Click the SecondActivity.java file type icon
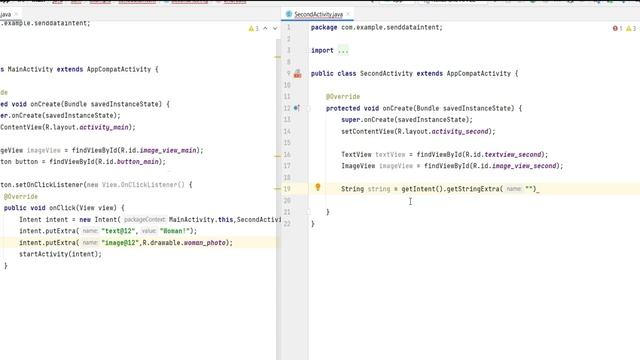The image size is (640, 360). coord(289,14)
